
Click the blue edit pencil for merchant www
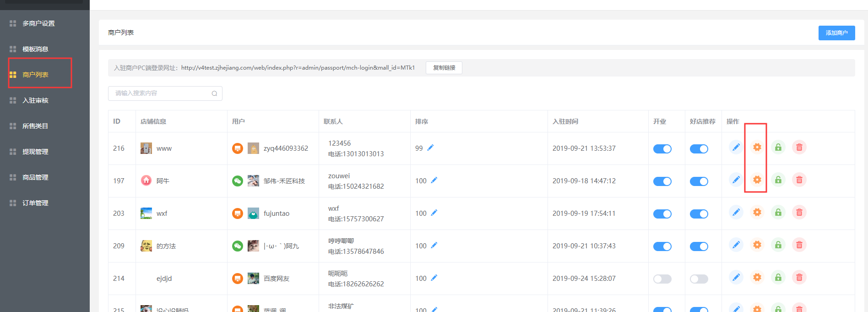click(x=736, y=148)
